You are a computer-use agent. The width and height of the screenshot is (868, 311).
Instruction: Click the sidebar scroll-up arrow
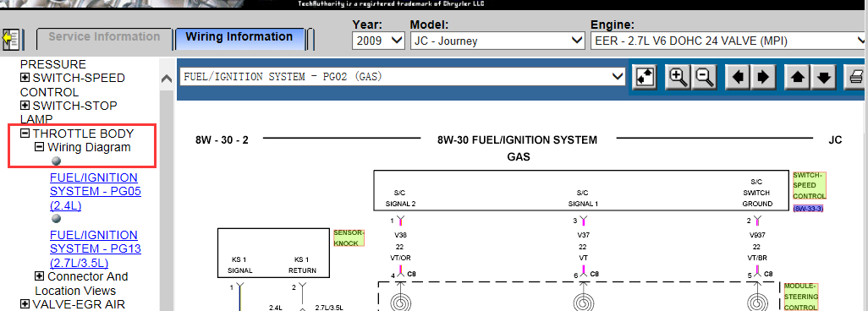(166, 79)
